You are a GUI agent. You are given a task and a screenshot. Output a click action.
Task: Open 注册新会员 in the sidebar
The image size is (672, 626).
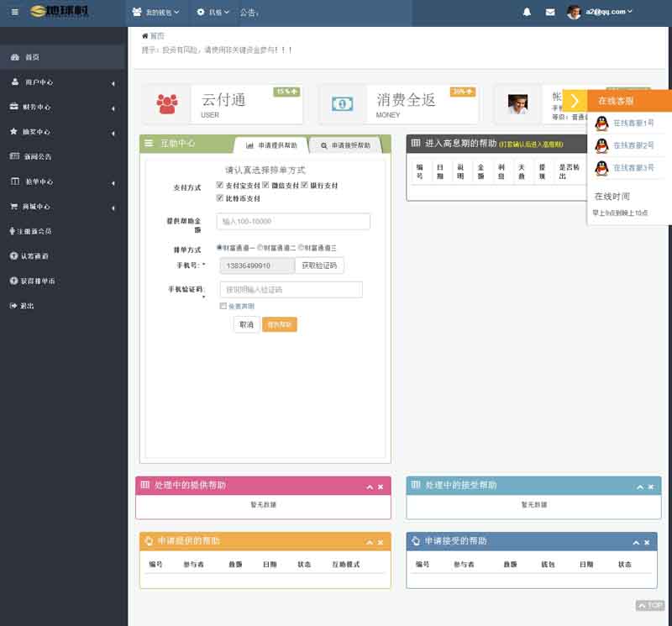pos(31,231)
